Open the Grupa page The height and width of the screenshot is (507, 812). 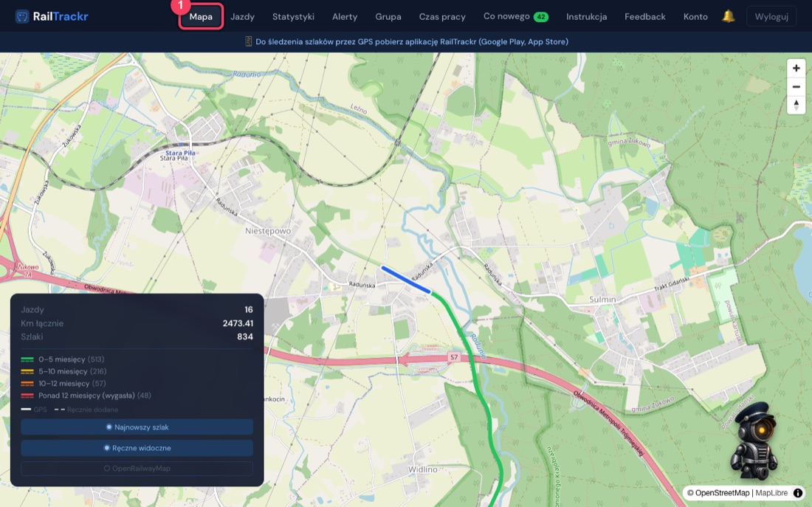point(388,16)
